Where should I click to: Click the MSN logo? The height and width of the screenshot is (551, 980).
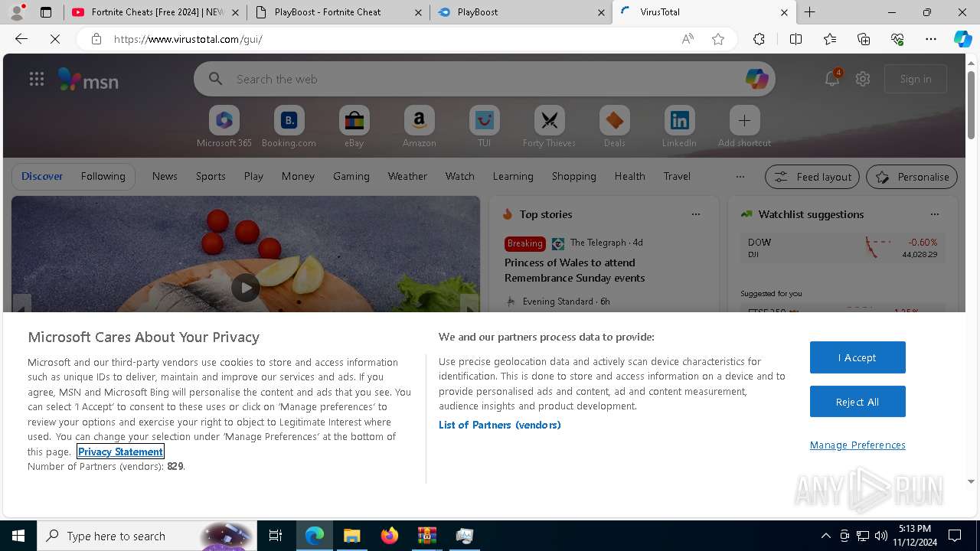(x=89, y=80)
